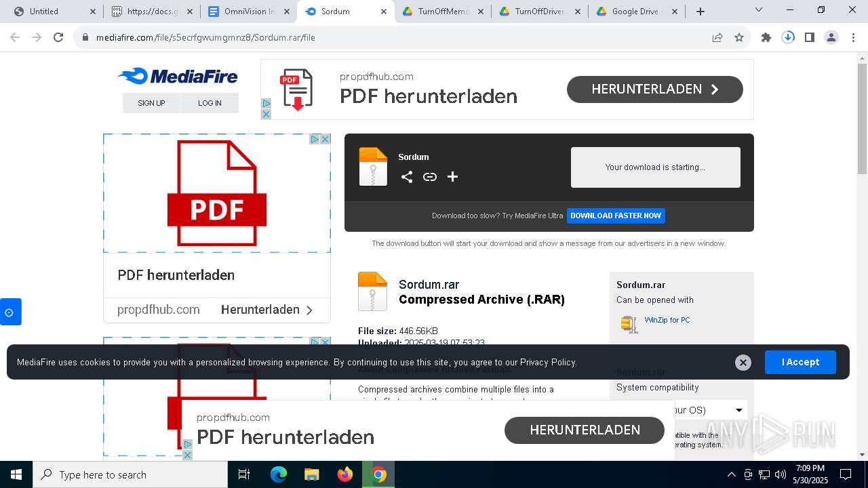Switch to the OmniVision tab
This screenshot has height=488, width=868.
click(x=249, y=12)
